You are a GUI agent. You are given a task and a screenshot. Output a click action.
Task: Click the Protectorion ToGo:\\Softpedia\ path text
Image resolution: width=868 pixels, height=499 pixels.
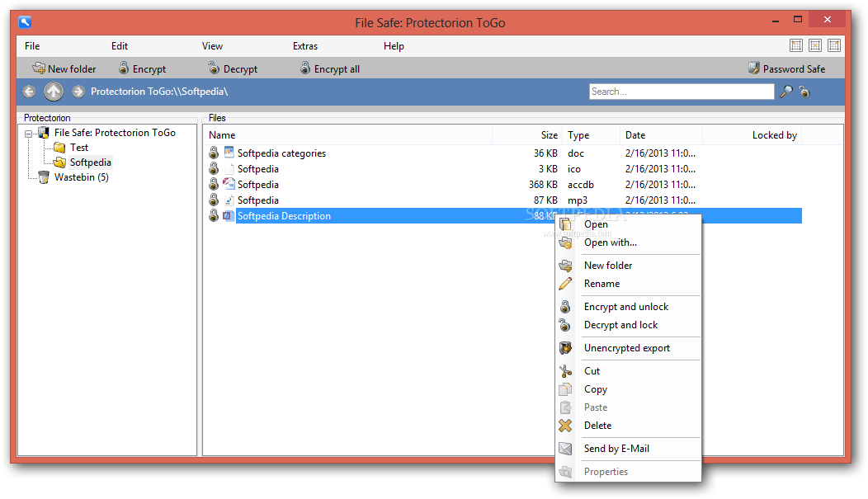(159, 92)
